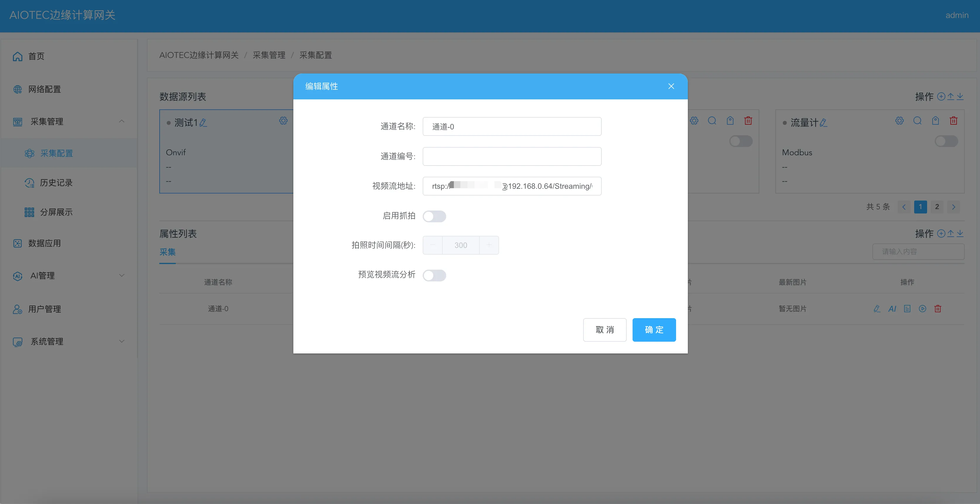Click the search icon on 流量计 card
Screen dimensions: 980x504
click(917, 121)
